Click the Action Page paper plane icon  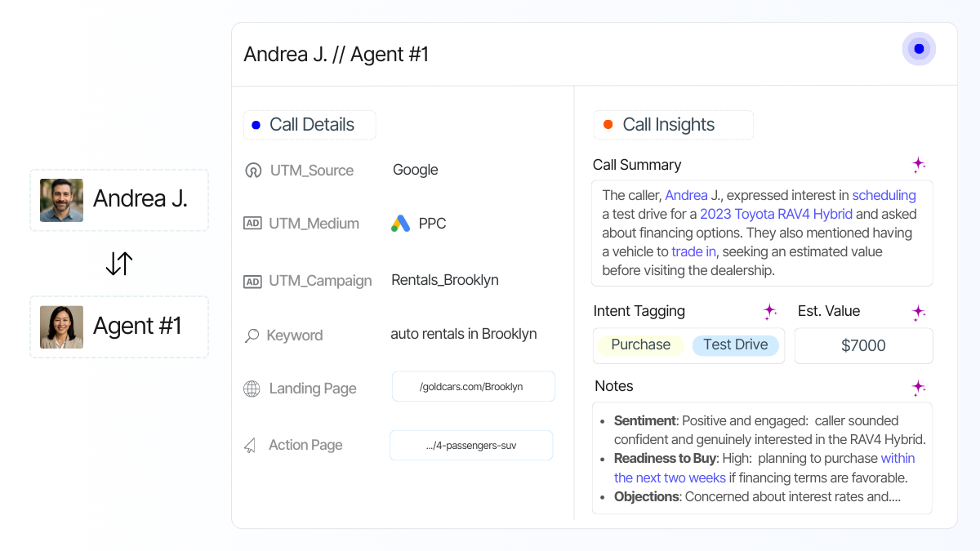pos(250,445)
